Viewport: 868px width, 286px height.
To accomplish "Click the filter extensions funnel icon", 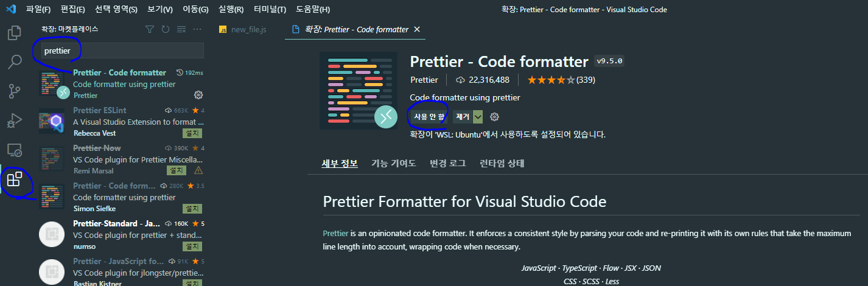I will (150, 29).
